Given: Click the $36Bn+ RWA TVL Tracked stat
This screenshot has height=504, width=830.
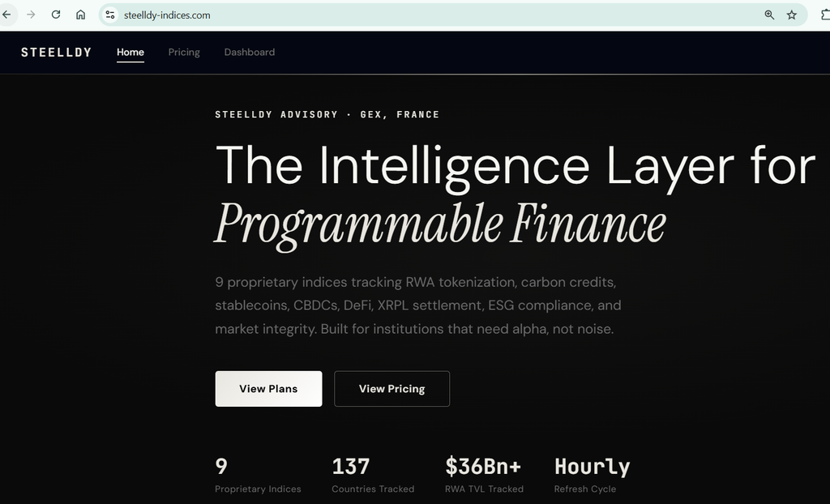Looking at the screenshot, I should [x=484, y=475].
